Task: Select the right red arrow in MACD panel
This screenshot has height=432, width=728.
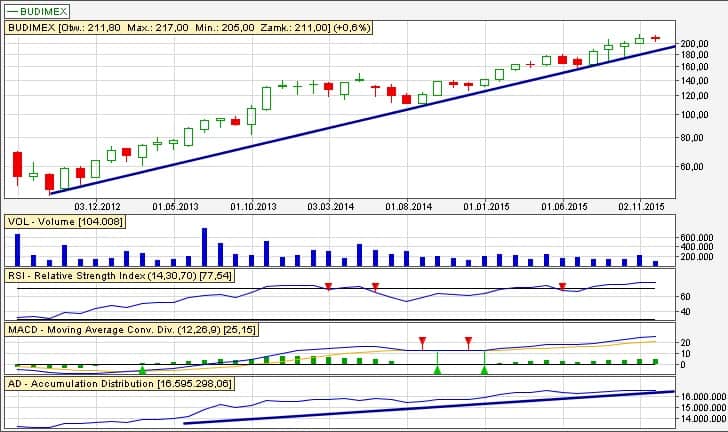Action: 468,342
